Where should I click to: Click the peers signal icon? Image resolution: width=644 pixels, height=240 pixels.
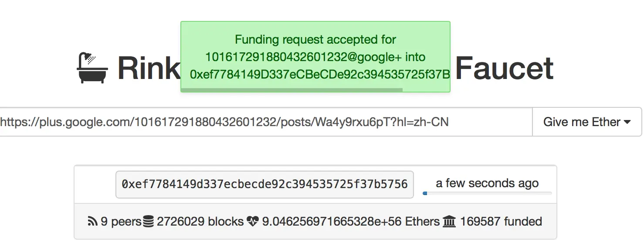pyautogui.click(x=92, y=222)
